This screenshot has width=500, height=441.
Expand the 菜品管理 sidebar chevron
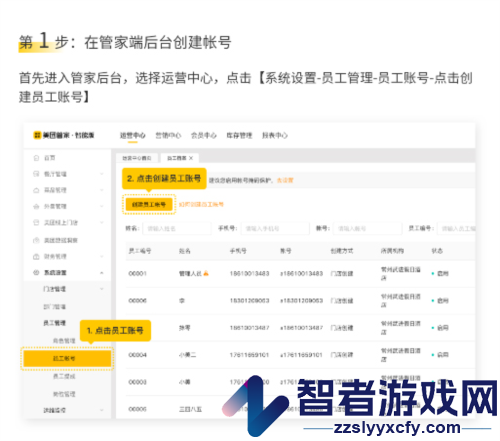click(x=102, y=190)
